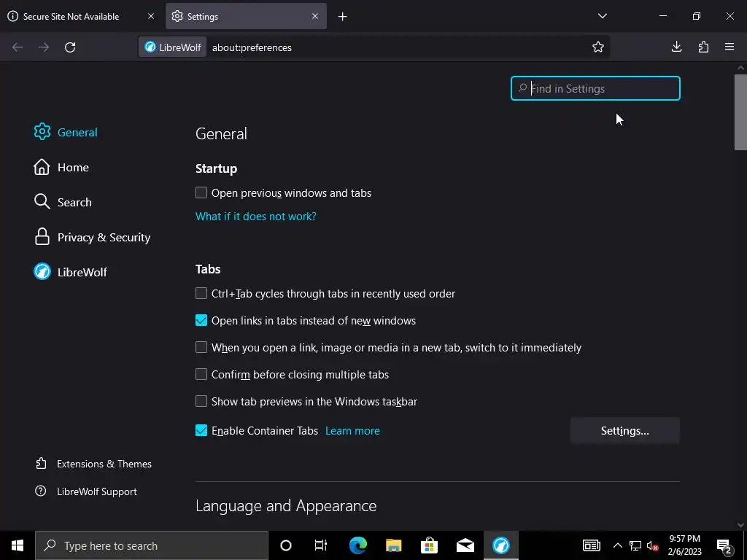This screenshot has width=747, height=560.
Task: Enable Show tab previews in Windows taskbar
Action: pos(201,401)
